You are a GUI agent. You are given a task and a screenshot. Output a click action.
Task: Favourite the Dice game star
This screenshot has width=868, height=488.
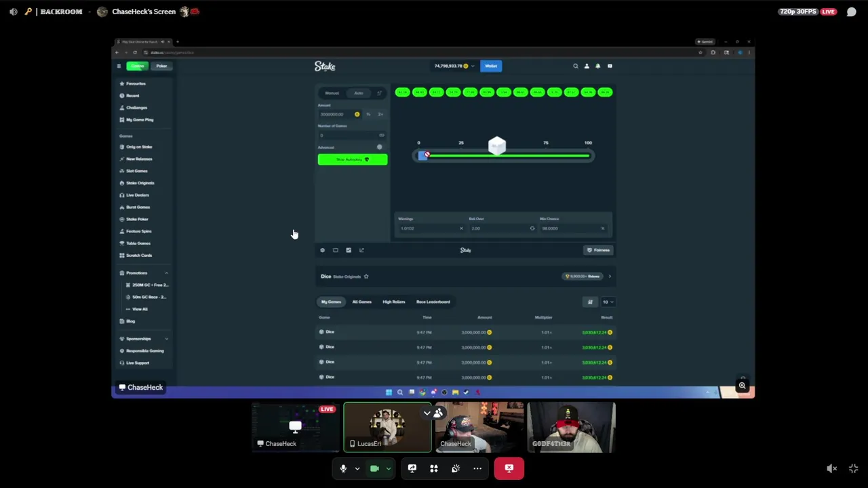[366, 277]
